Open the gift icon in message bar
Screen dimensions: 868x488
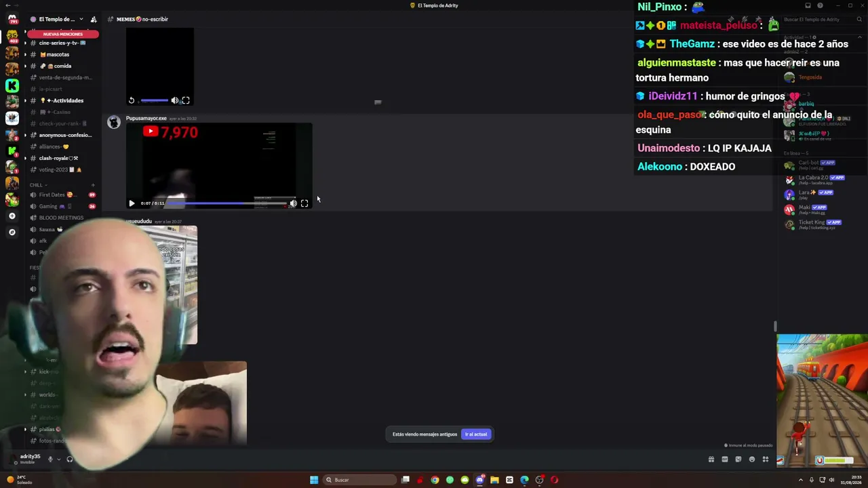(x=711, y=459)
